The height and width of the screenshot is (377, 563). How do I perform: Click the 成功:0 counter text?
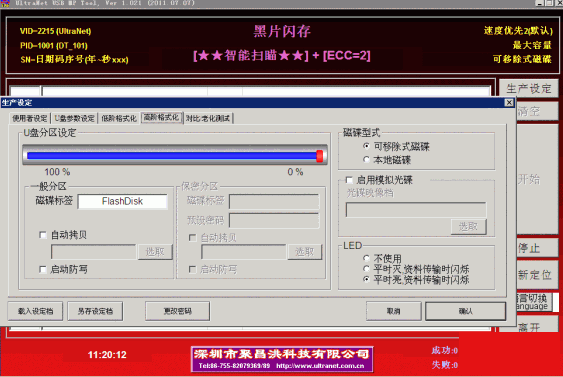pyautogui.click(x=445, y=350)
